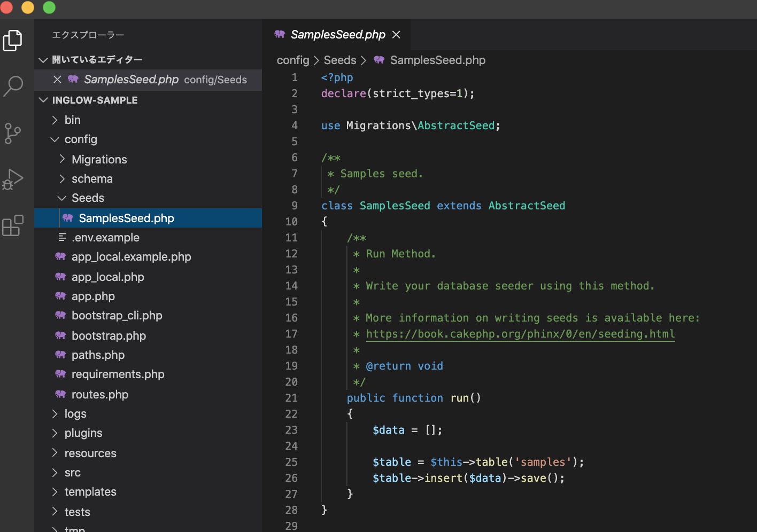Open the Run and Debug icon
This screenshot has height=532, width=757.
(x=13, y=179)
